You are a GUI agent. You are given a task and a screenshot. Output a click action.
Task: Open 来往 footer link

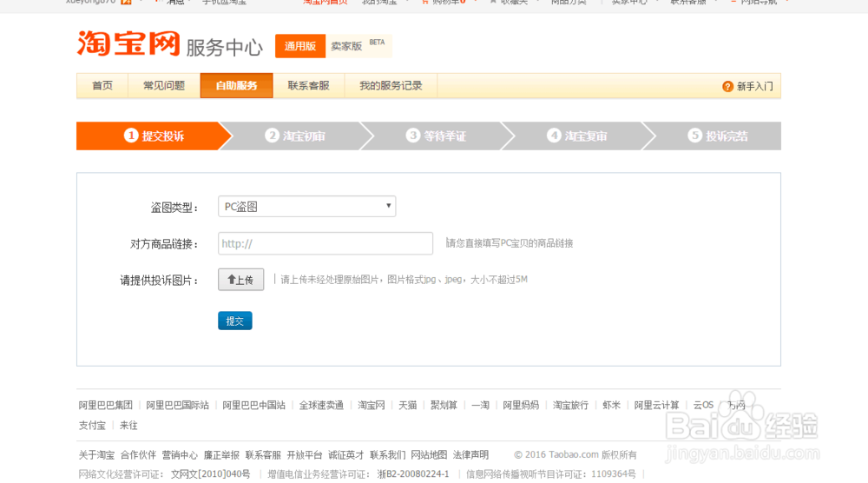click(128, 426)
